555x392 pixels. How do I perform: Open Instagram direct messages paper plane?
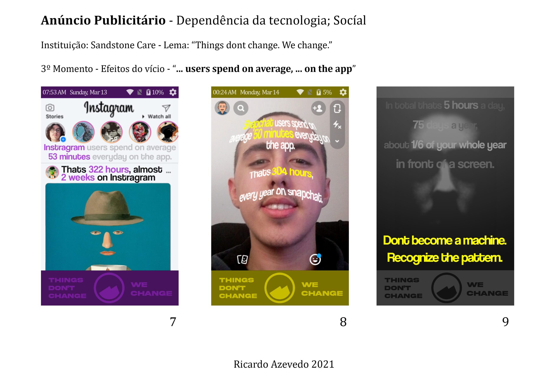[x=166, y=108]
